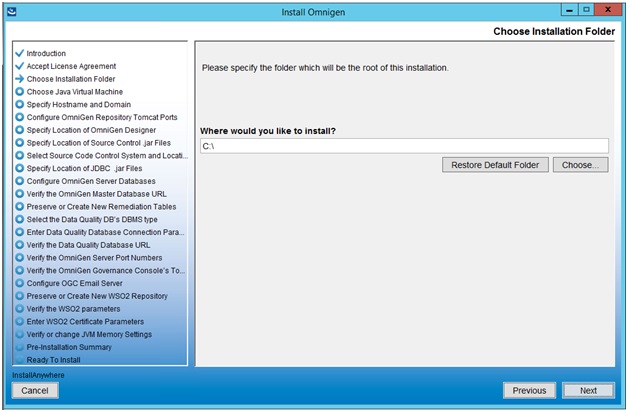
Task: Open the Choose... folder browser
Action: (580, 165)
